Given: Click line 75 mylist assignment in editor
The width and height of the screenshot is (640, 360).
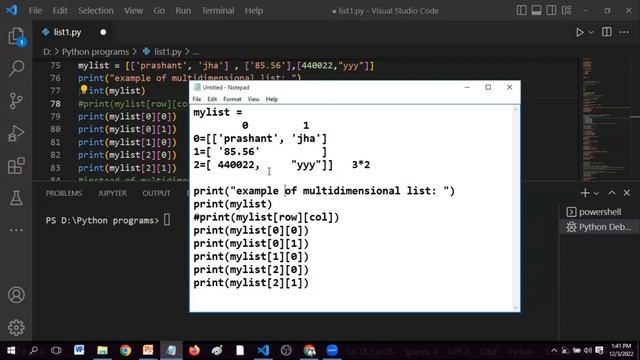Looking at the screenshot, I should coord(226,66).
